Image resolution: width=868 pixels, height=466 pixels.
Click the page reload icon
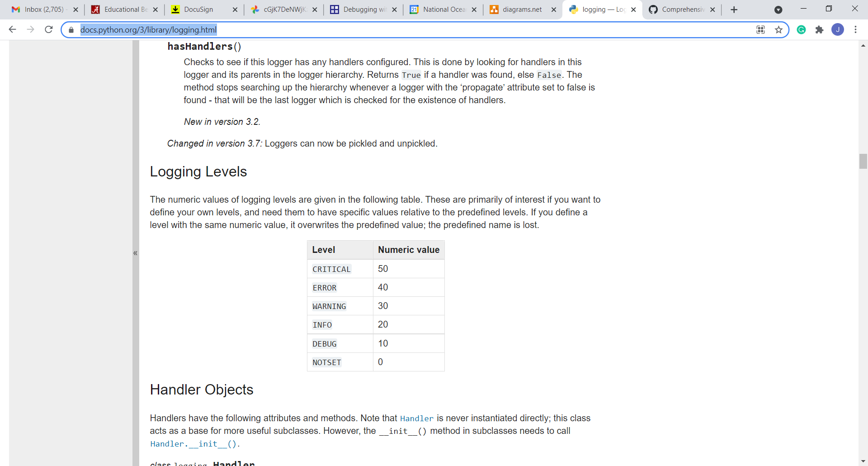tap(48, 29)
